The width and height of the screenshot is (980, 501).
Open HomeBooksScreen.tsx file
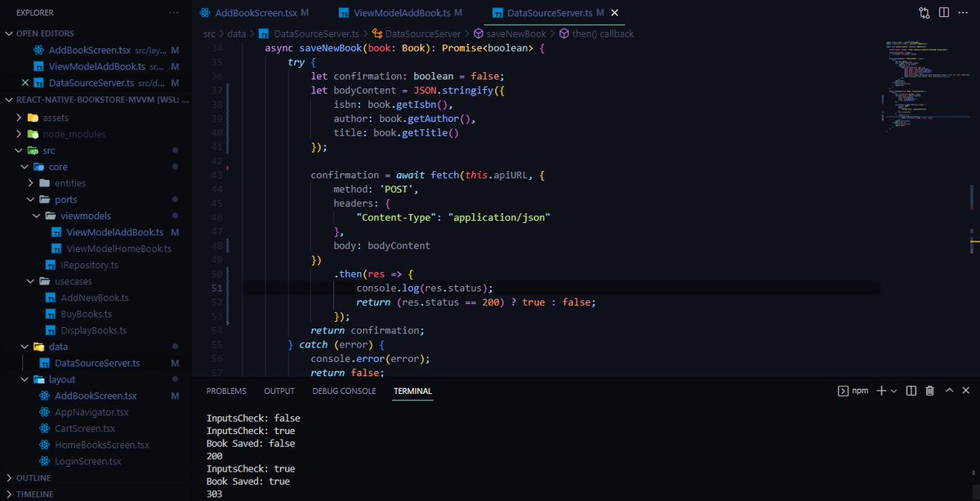click(x=102, y=445)
